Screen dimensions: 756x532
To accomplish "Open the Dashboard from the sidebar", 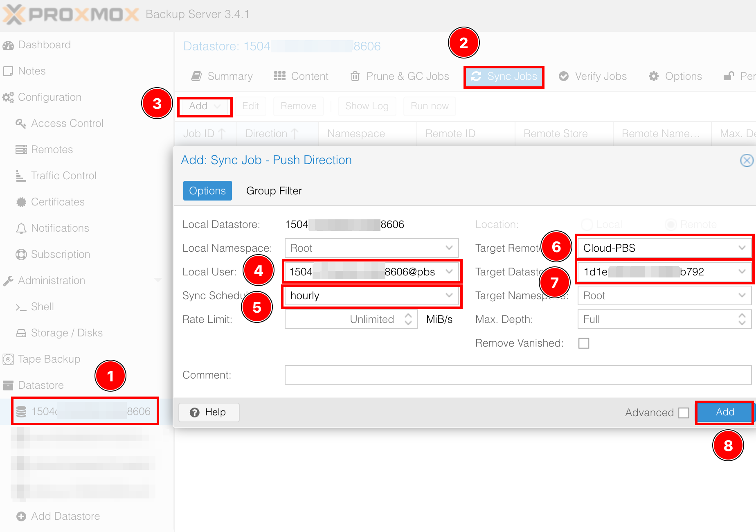I will click(44, 45).
